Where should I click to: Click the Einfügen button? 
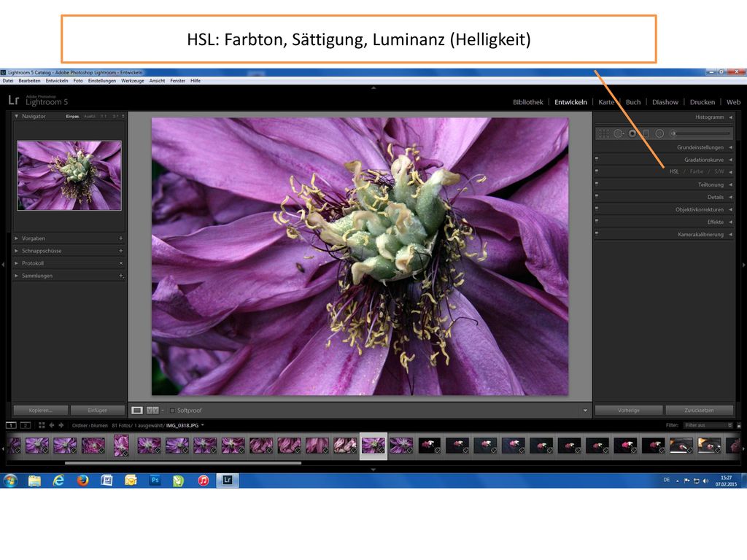pos(98,411)
